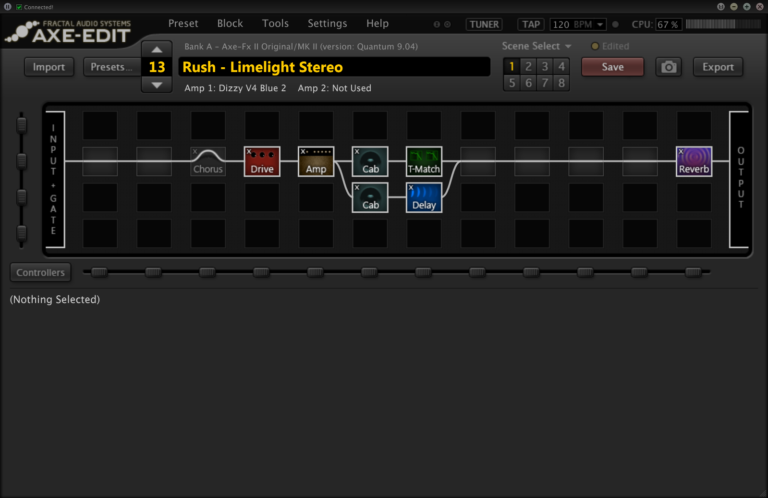This screenshot has width=768, height=498.
Task: Open the Presets browser
Action: click(111, 67)
